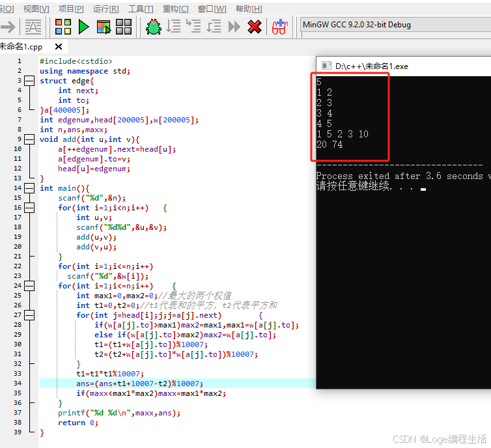
Task: Click the '}a[400005];' line
Action: (x=64, y=110)
